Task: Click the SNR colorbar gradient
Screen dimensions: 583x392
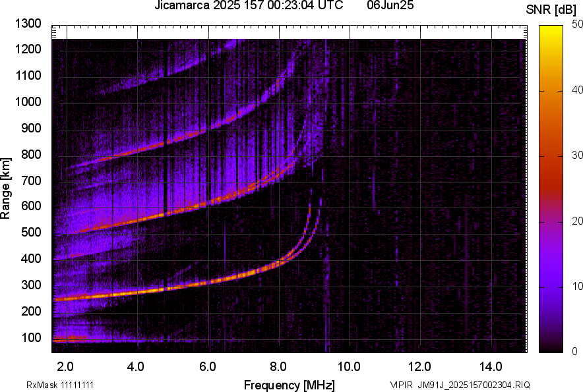Action: (x=551, y=189)
